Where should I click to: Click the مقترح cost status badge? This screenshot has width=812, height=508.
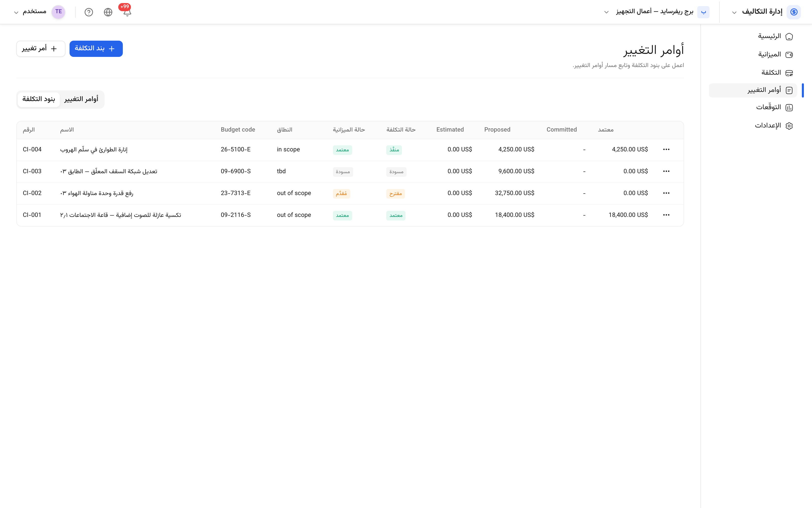(396, 194)
